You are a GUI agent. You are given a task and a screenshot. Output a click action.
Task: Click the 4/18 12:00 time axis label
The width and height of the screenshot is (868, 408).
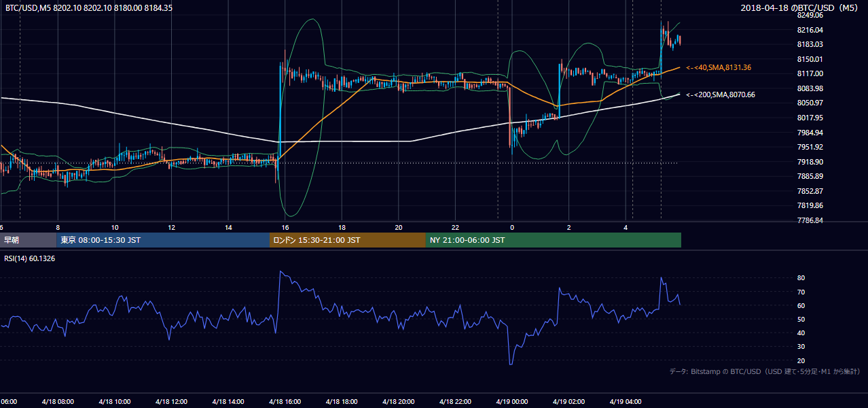point(170,401)
